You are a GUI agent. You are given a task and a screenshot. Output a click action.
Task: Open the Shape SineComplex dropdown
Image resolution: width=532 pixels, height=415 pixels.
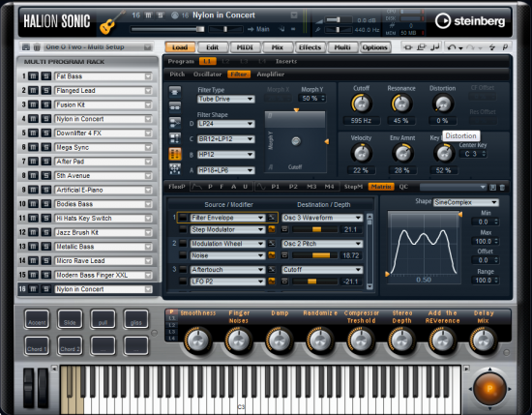click(x=466, y=202)
